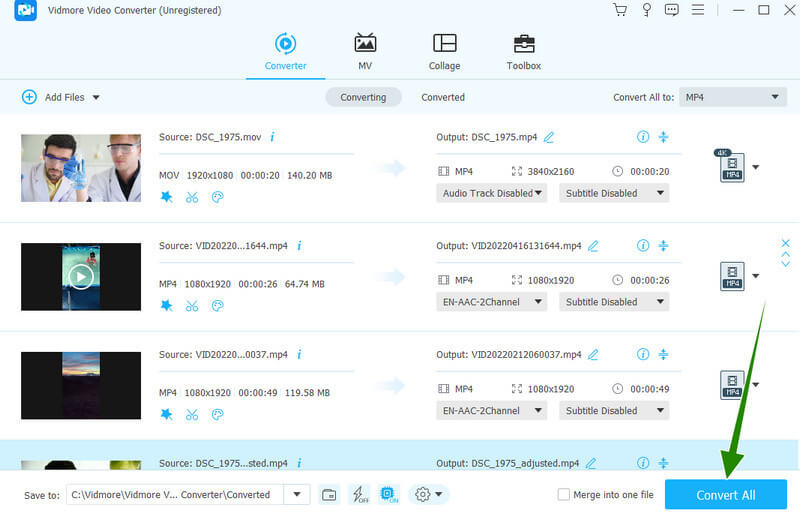Play the second video thumbnail preview
Image resolution: width=800 pixels, height=514 pixels.
[80, 276]
